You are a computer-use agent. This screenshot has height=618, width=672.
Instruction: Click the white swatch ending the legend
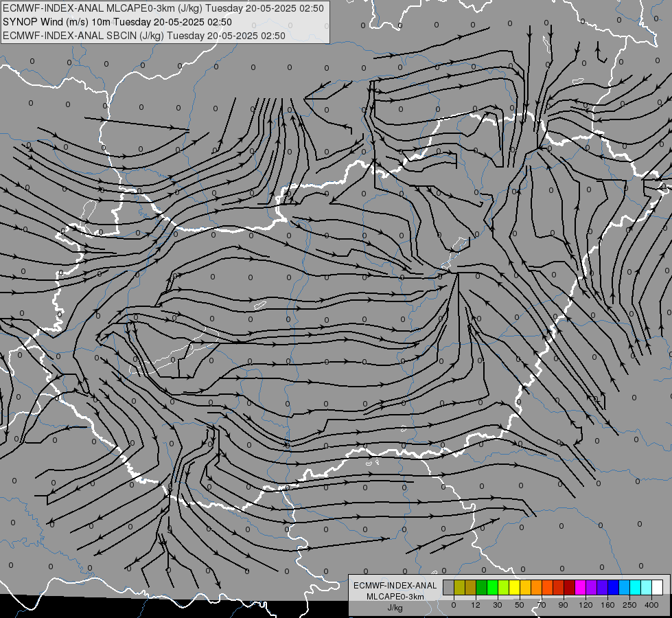(x=658, y=587)
